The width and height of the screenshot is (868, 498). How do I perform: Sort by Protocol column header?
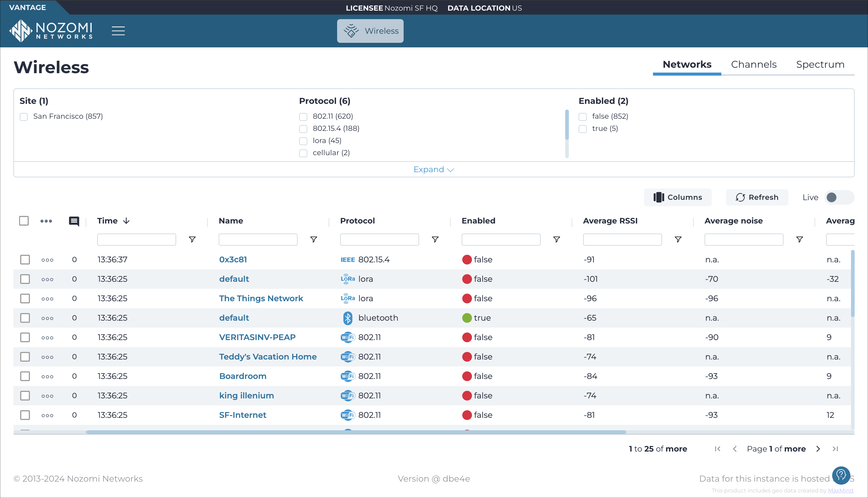[357, 221]
